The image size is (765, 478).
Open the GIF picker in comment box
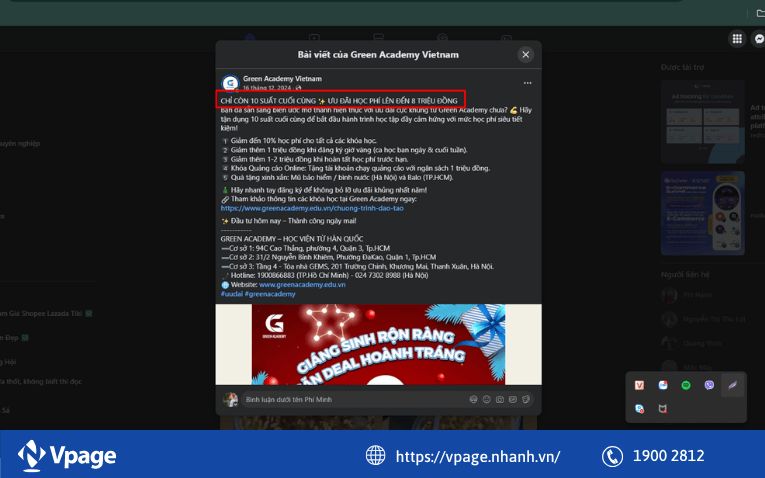pos(513,399)
